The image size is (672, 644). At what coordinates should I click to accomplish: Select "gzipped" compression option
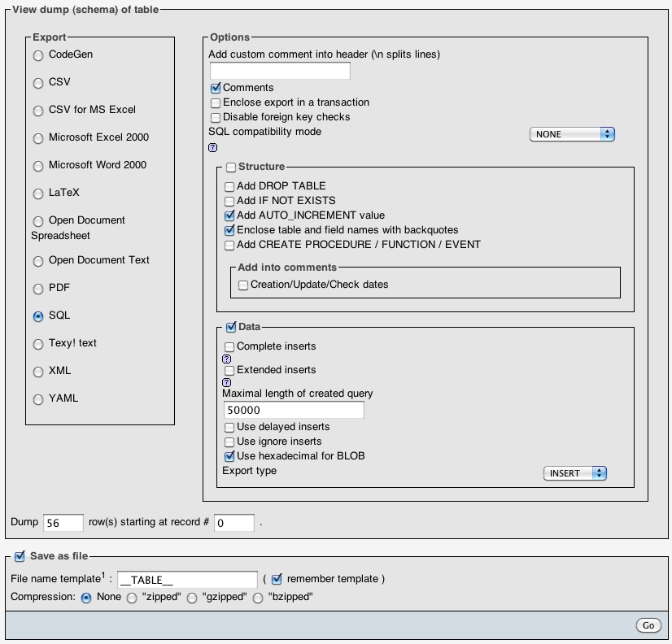coord(192,598)
